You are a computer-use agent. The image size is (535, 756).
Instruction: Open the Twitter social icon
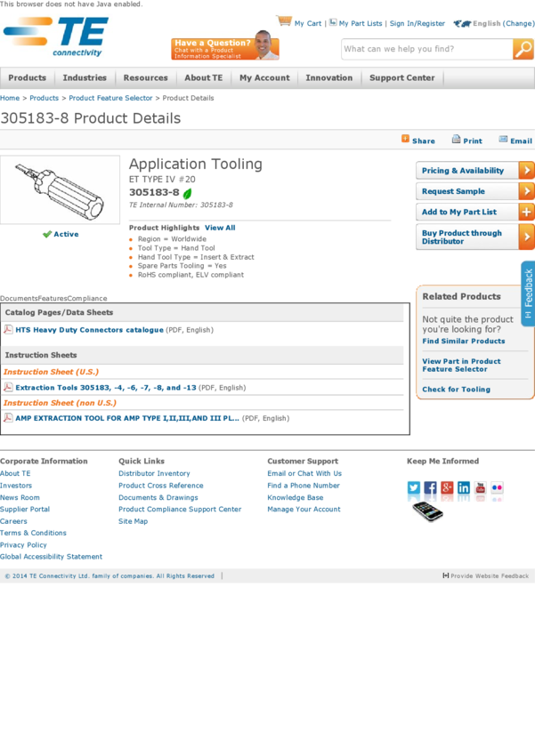414,487
